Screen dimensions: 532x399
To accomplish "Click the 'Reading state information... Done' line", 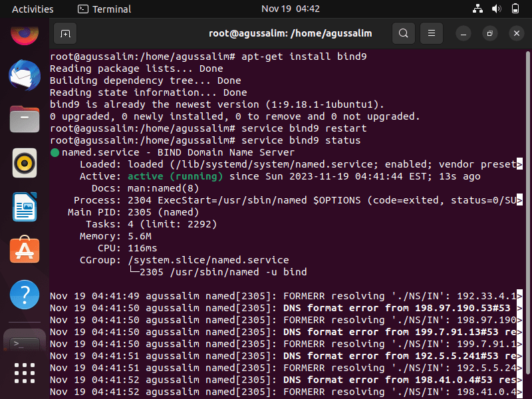I will [x=148, y=92].
